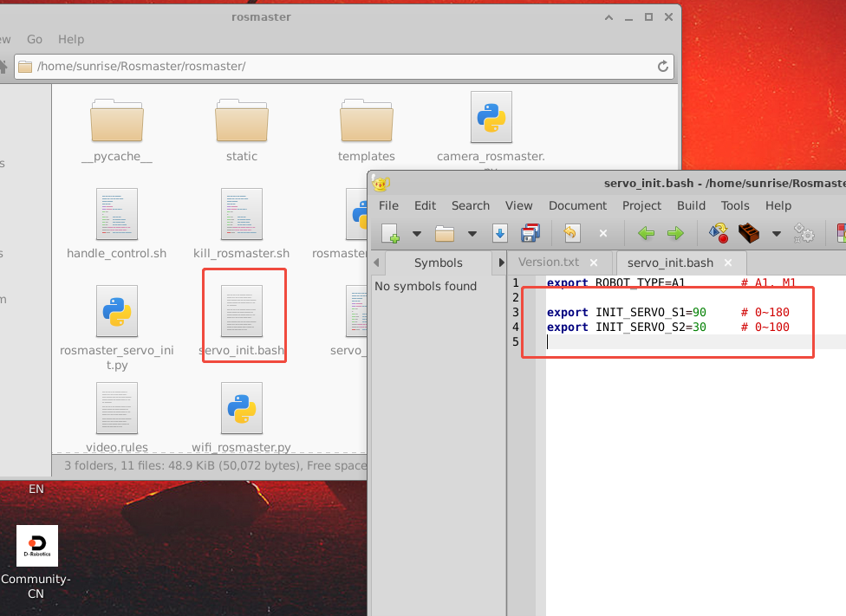Open the recent files dropdown arrow
This screenshot has height=616, width=846.
click(x=472, y=233)
